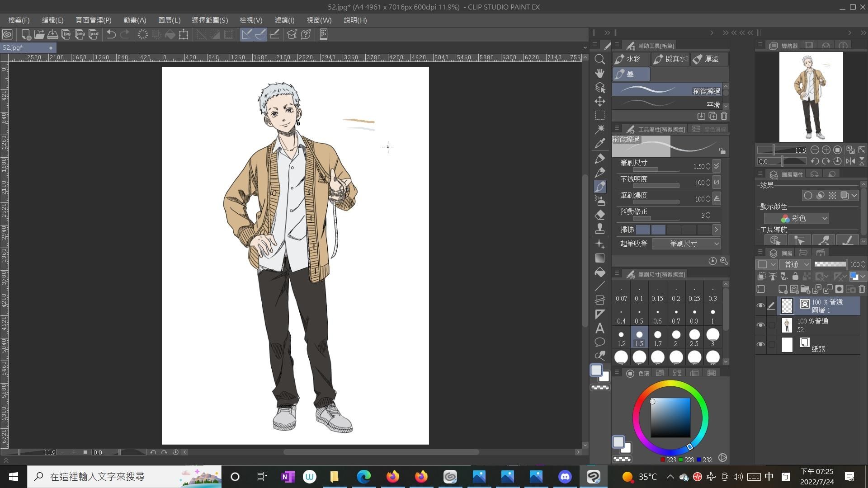
Task: Click the Undo arrow in toolbar
Action: coord(111,34)
